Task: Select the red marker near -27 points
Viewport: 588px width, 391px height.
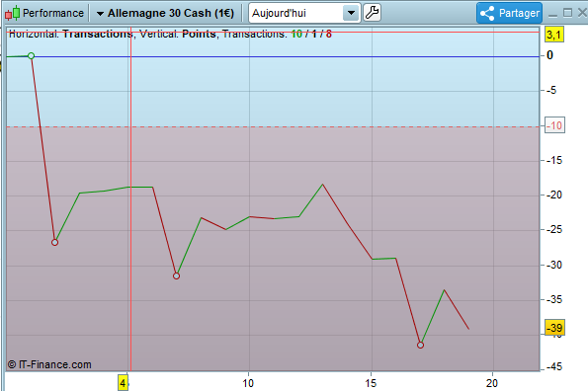Action: [x=54, y=242]
